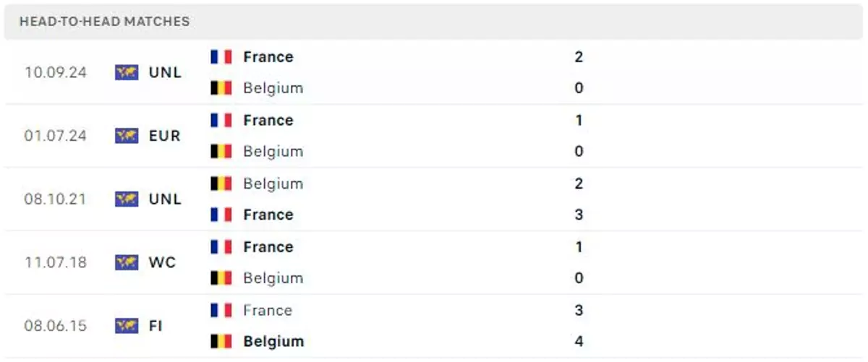Click the world map icon beside WC
The height and width of the screenshot is (362, 868).
pos(127,262)
